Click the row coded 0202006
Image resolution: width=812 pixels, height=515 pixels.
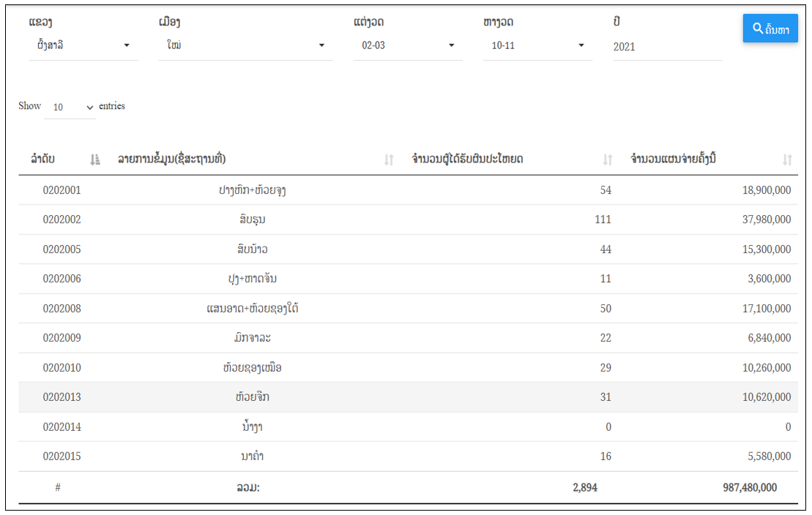coord(408,279)
